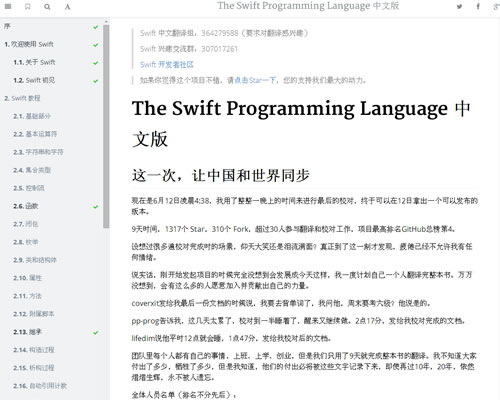Click the paragraph starting 说实话,刚开始发起项目
Image resolution: width=500 pixels, height=400 pixels.
tap(302, 280)
